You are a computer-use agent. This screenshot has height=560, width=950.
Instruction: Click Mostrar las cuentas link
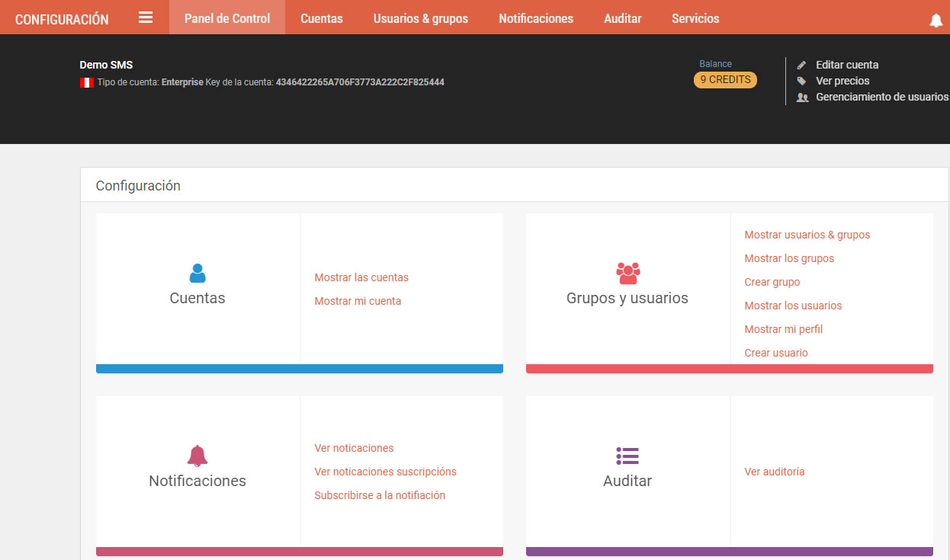[x=361, y=277]
